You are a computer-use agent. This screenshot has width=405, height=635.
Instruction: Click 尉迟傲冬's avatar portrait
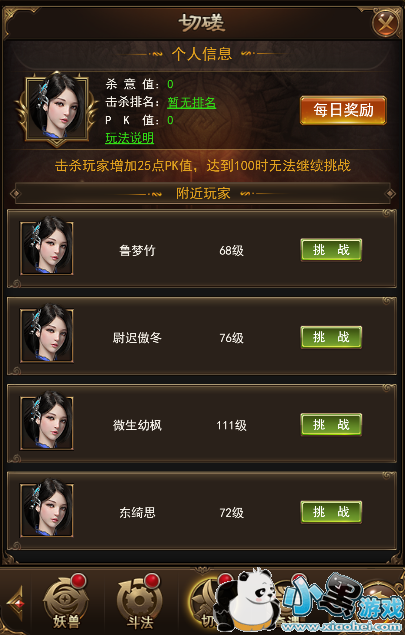point(47,336)
